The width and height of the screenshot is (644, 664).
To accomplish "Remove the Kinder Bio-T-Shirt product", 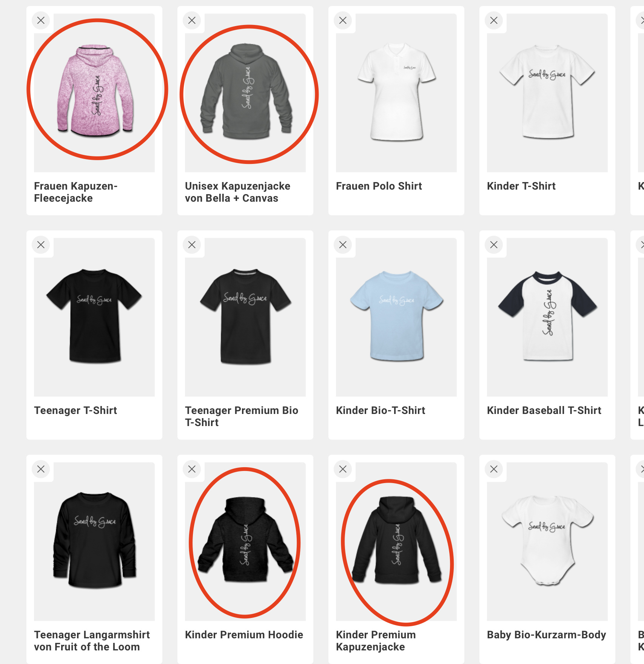I will point(343,245).
